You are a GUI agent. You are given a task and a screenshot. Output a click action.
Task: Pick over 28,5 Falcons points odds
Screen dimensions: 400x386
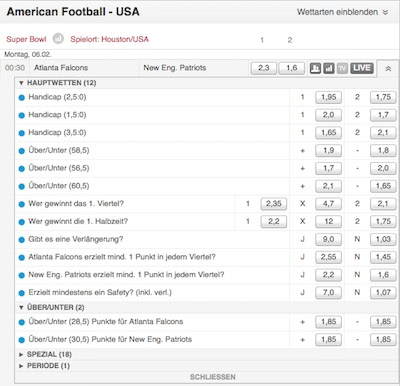coord(328,322)
